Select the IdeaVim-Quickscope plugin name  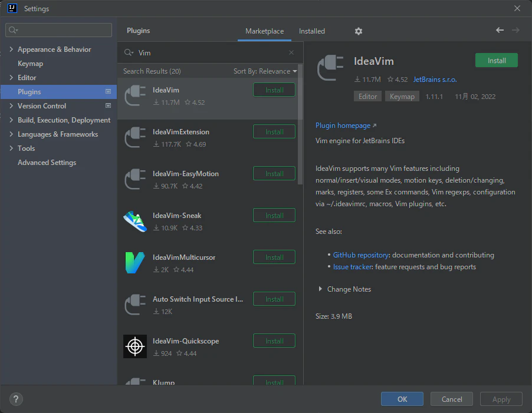click(186, 341)
